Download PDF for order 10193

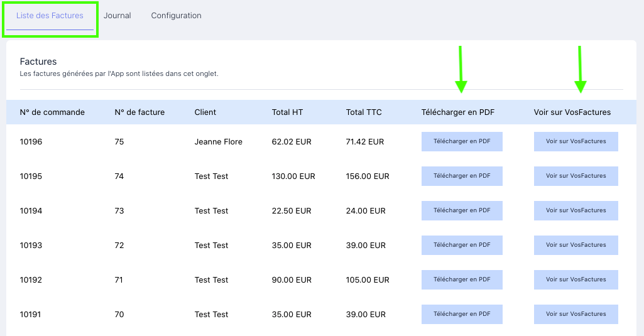462,245
